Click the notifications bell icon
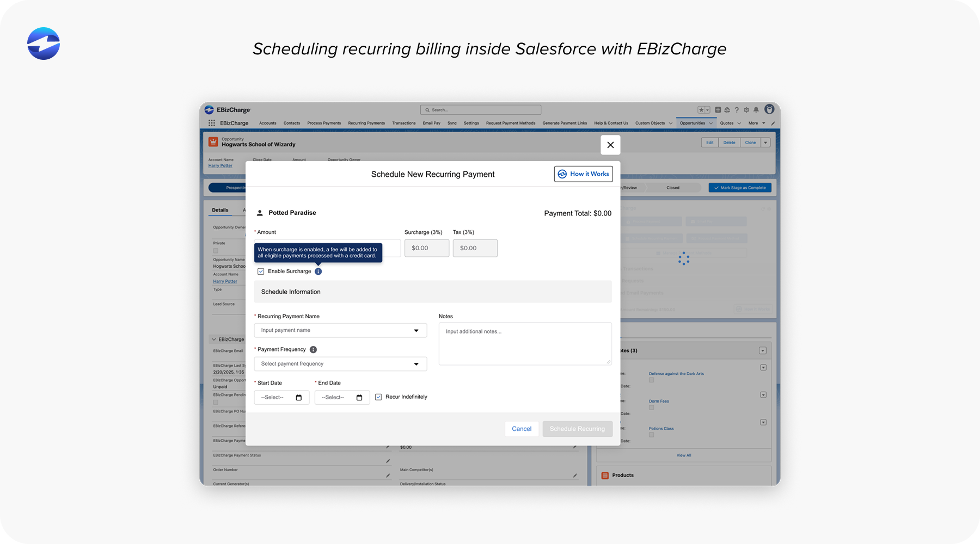This screenshot has height=544, width=980. tap(756, 109)
